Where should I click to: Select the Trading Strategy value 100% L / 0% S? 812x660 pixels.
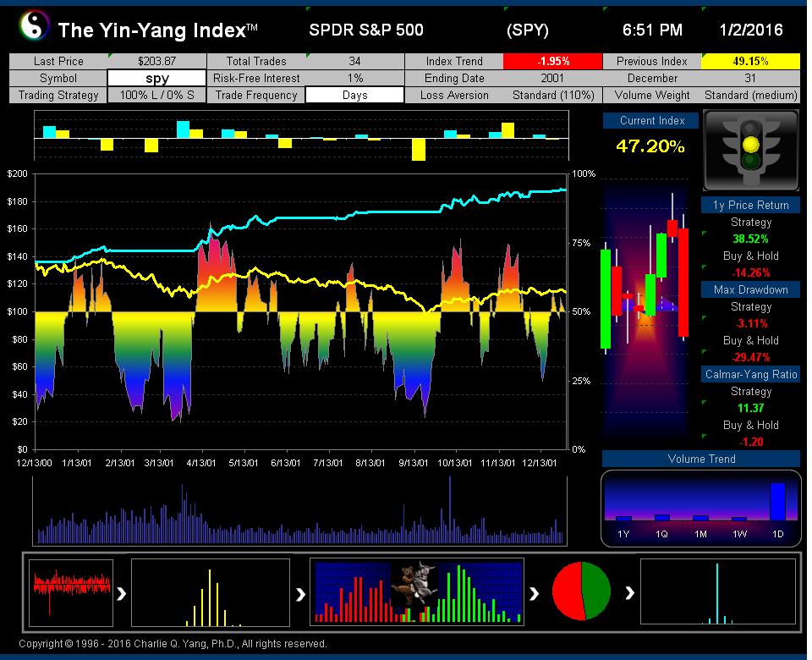click(x=157, y=96)
